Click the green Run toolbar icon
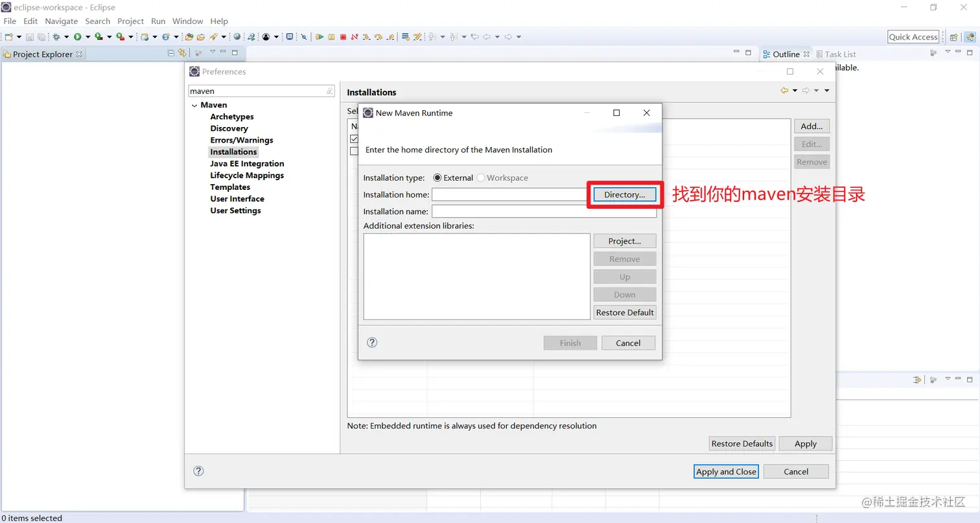Image resolution: width=980 pixels, height=523 pixels. [x=77, y=37]
